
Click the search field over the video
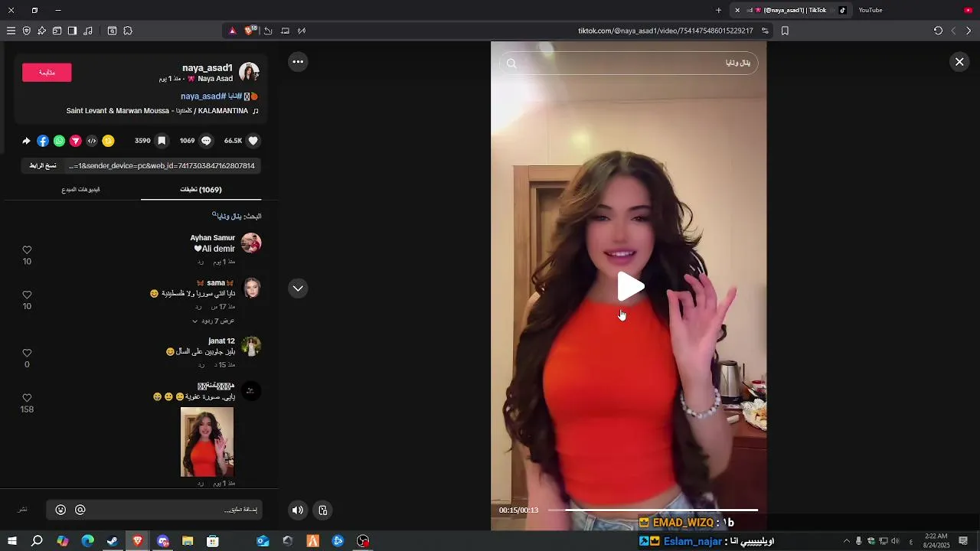[x=629, y=63]
